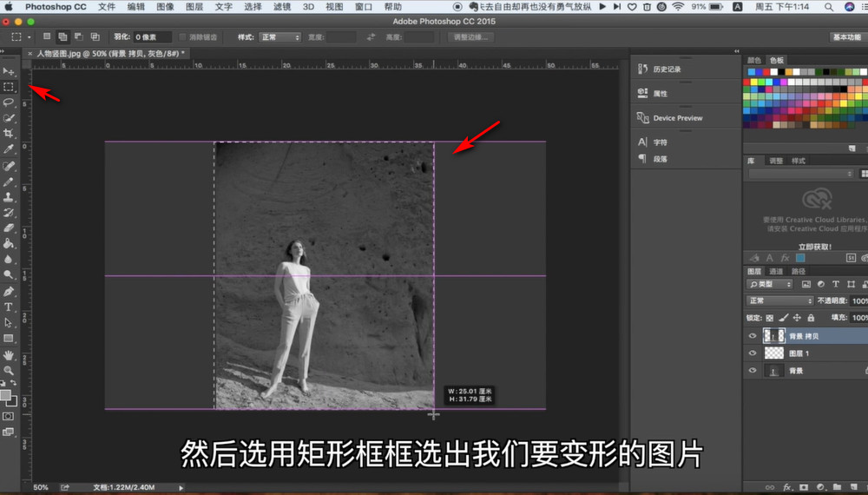Choose Intersect with selection mode button
Viewport: 868px width, 495px height.
pos(95,36)
